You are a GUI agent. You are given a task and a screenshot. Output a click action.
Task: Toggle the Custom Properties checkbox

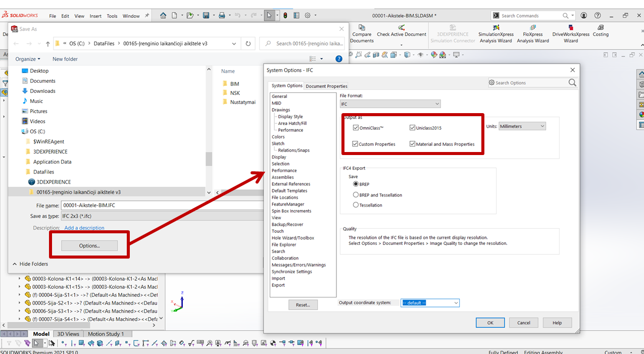[x=356, y=144]
